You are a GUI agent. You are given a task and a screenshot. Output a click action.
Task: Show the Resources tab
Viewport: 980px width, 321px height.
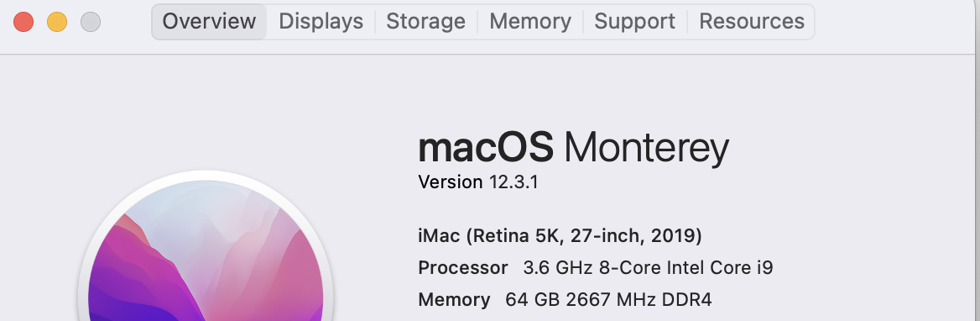tap(751, 22)
